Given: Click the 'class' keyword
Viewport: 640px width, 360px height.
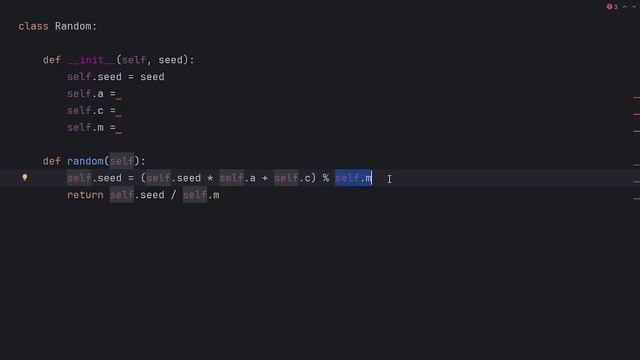Looking at the screenshot, I should [x=33, y=27].
